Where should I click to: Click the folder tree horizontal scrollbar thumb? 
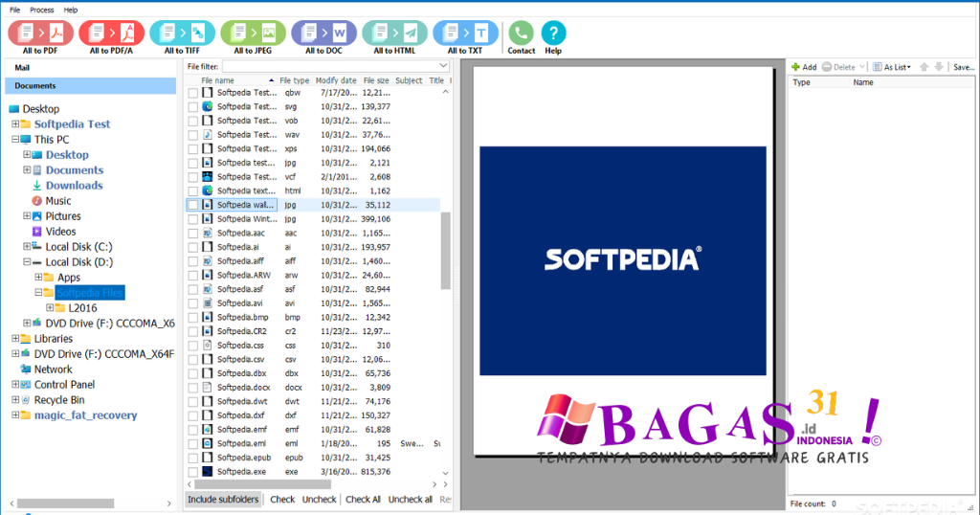(x=66, y=504)
